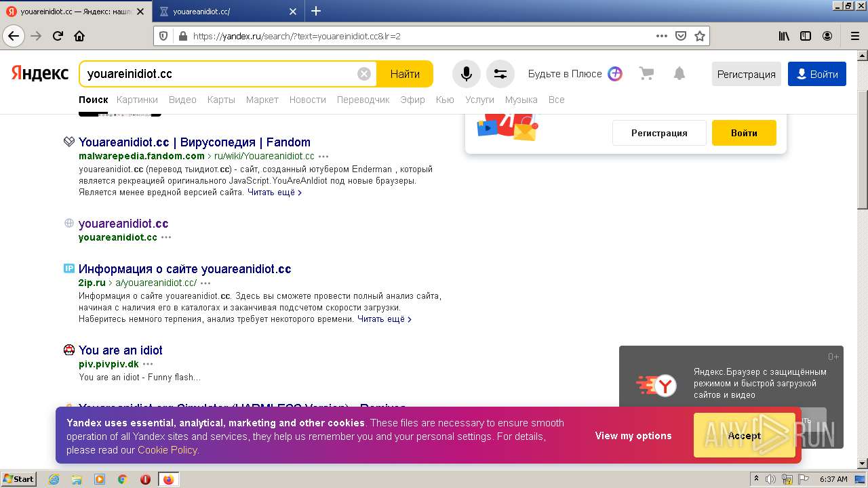The width and height of the screenshot is (868, 488).
Task: Open the Будьте в Плюсе link
Action: [x=565, y=74]
